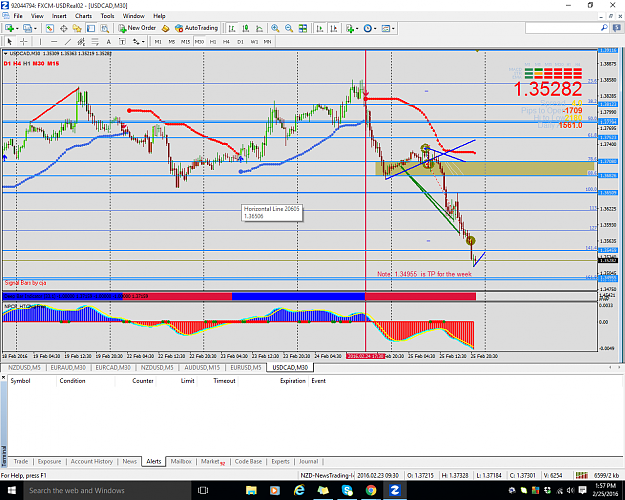Select the Fibonacci retracement tool

pos(95,41)
